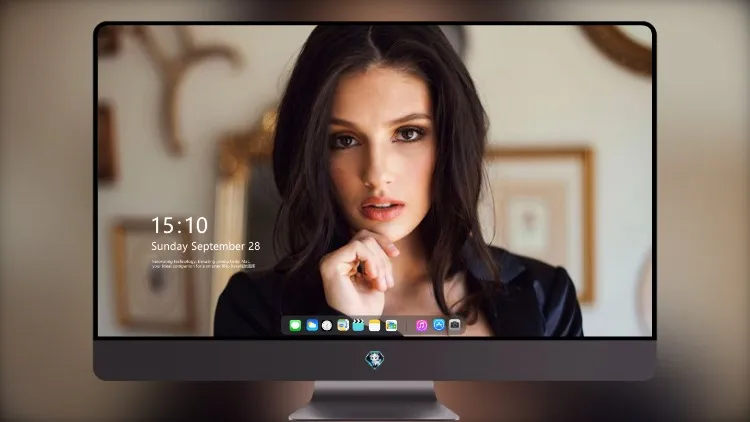Image resolution: width=750 pixels, height=422 pixels.
Task: Open the yellow Notes app in the dock
Action: coord(375,325)
